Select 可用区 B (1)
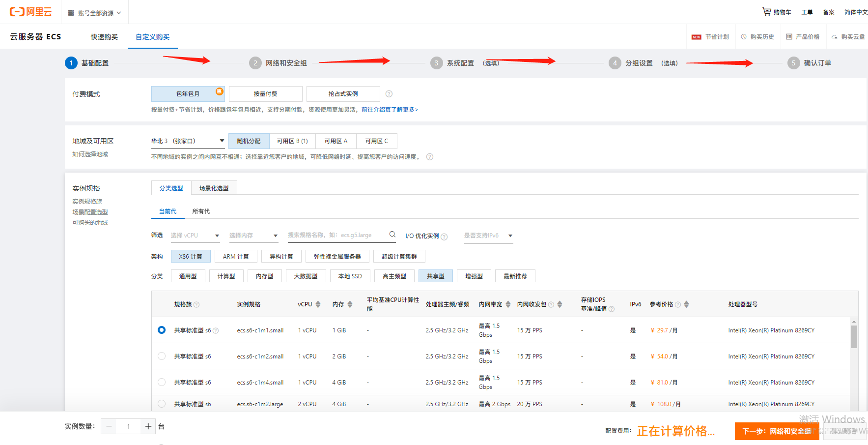Image resolution: width=868 pixels, height=445 pixels. [x=292, y=141]
